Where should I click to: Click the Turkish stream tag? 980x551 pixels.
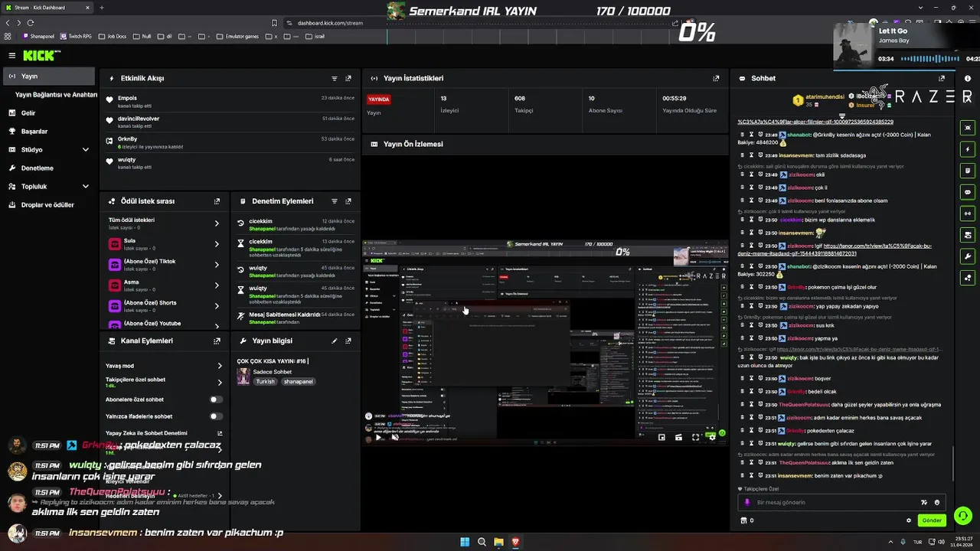pyautogui.click(x=265, y=382)
